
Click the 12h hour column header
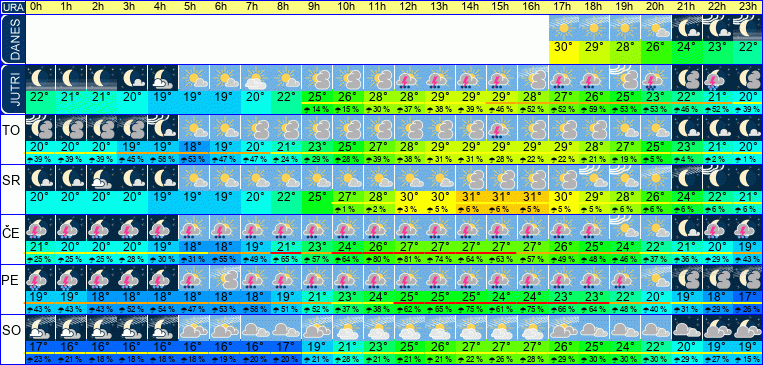click(x=409, y=7)
